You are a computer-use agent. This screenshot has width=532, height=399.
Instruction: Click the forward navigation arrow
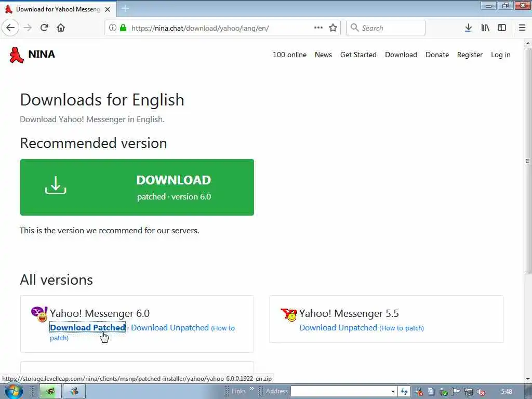(28, 28)
